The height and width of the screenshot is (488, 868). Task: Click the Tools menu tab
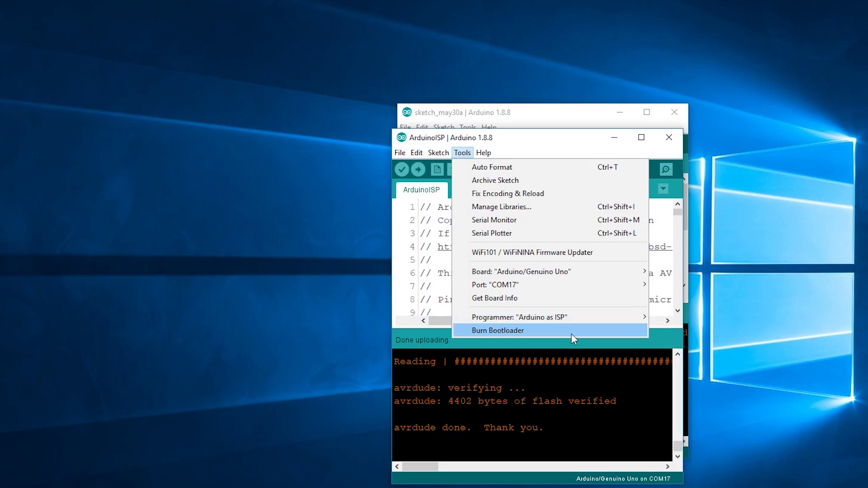click(462, 153)
